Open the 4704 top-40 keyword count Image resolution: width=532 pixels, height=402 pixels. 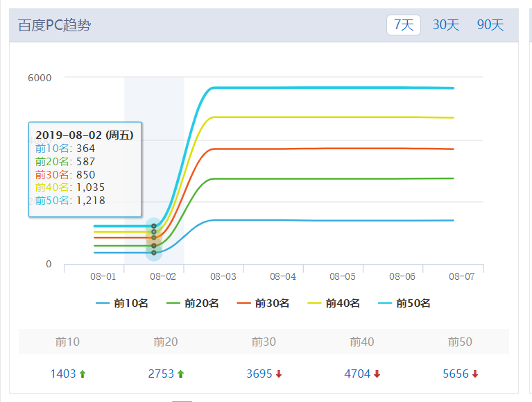[x=357, y=374]
